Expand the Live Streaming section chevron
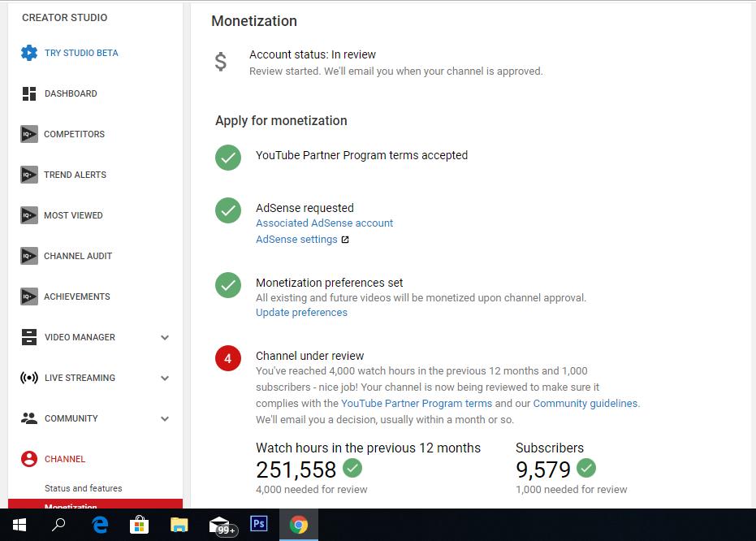756x541 pixels. click(x=165, y=378)
